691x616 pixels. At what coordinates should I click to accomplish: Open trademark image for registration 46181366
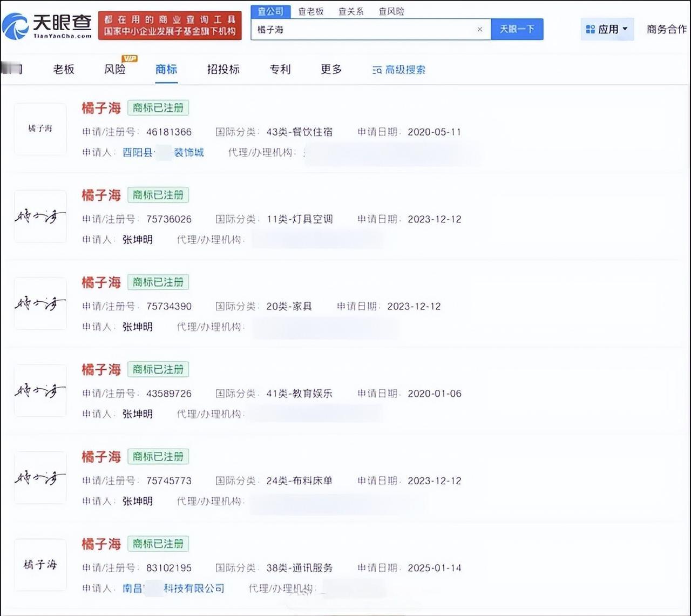pos(40,129)
